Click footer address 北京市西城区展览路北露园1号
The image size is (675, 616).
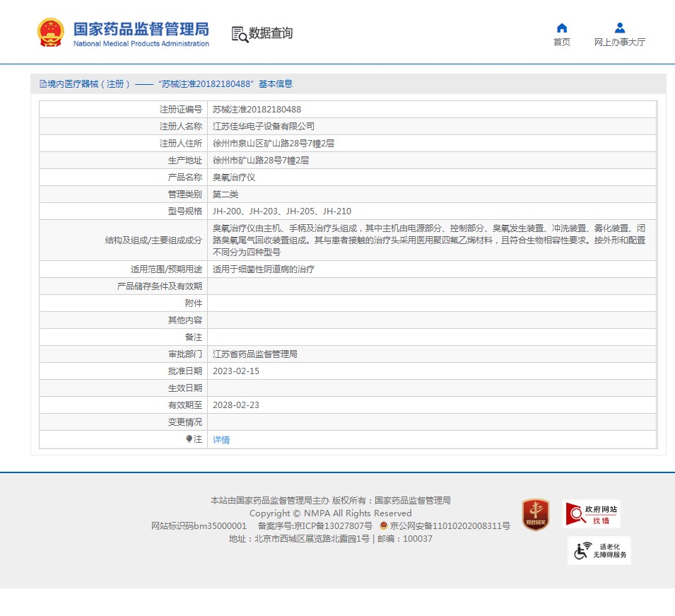pyautogui.click(x=312, y=539)
